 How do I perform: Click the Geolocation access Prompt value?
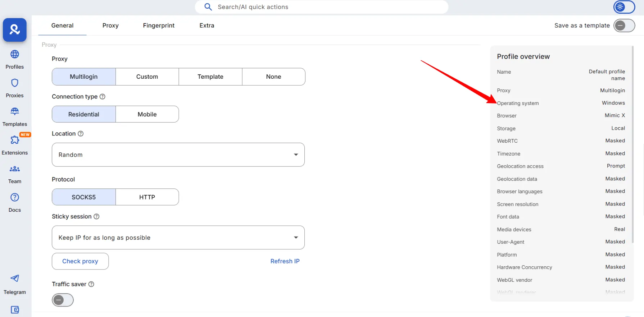[616, 166]
